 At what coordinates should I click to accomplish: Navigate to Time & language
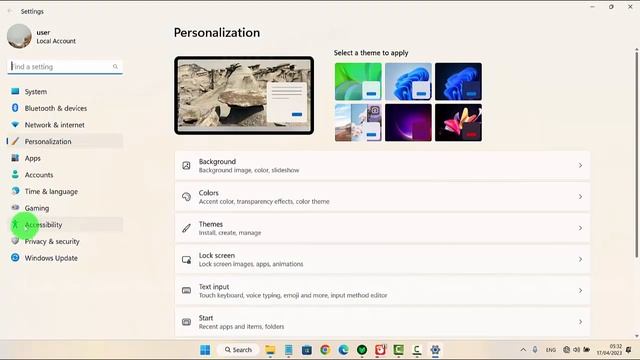tap(65, 191)
